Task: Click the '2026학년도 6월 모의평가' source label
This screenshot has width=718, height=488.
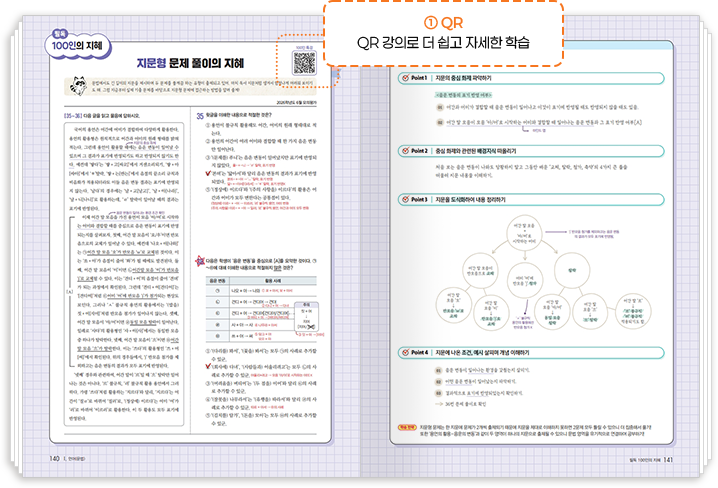Action: click(x=296, y=103)
